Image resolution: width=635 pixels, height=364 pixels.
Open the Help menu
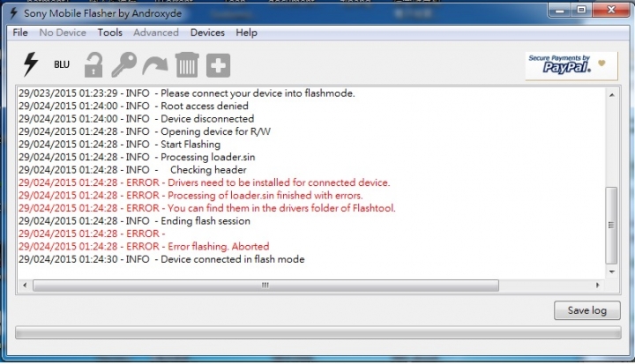(246, 33)
